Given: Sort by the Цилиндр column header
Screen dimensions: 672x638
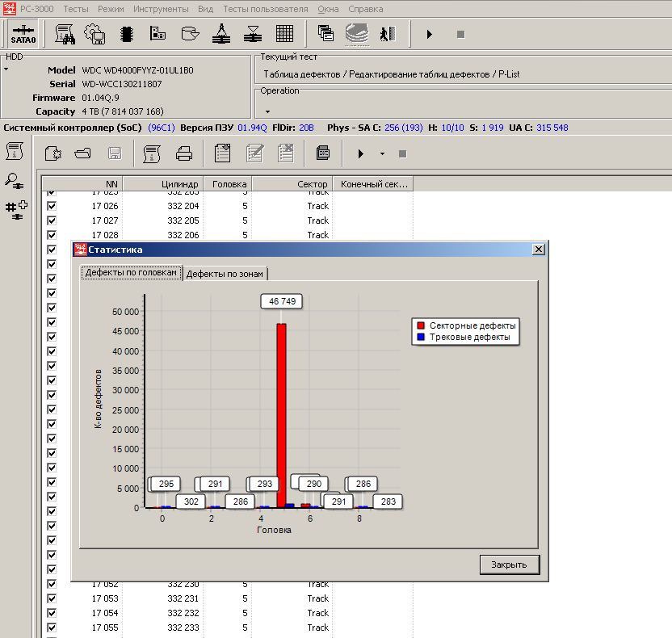Looking at the screenshot, I should (x=163, y=184).
